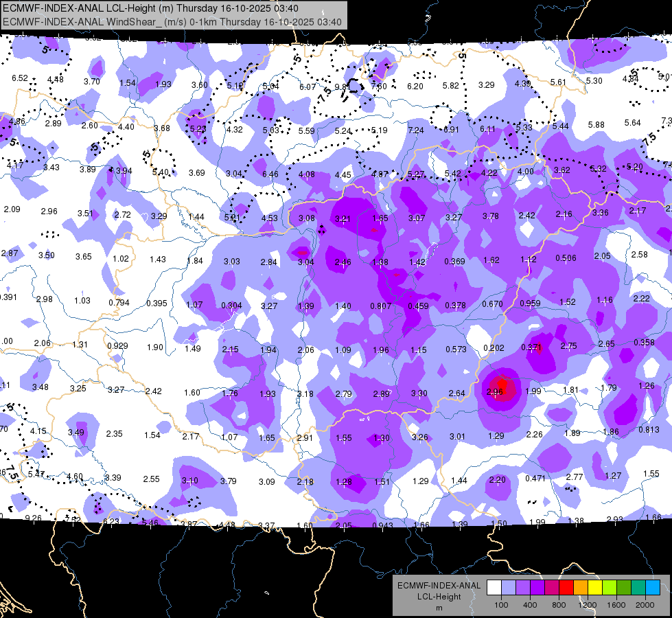
Task: Click the medium purple legend swatch before 400
Action: tap(523, 588)
